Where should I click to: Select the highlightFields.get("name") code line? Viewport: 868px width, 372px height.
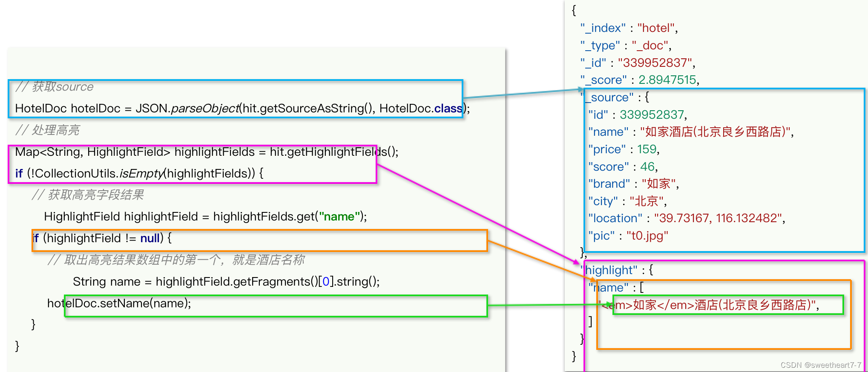tap(205, 217)
